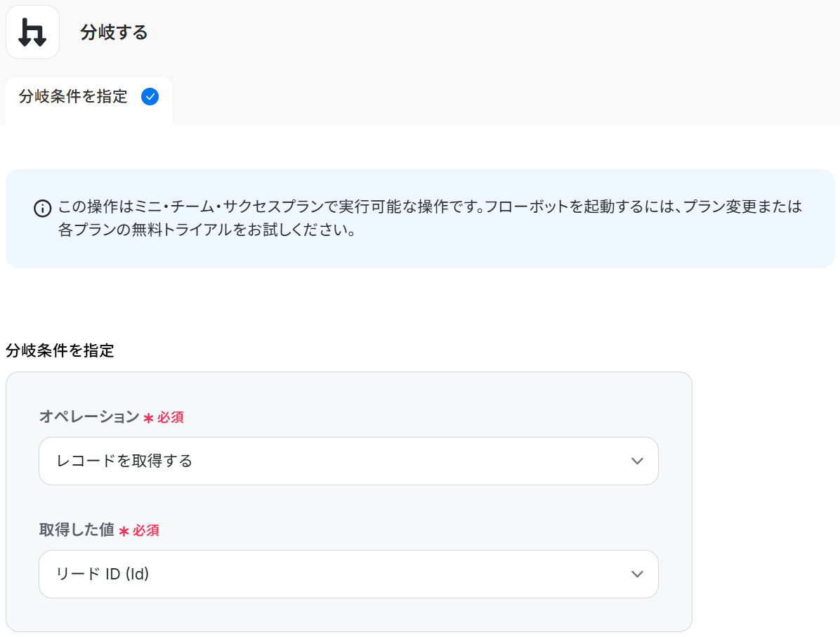The height and width of the screenshot is (637, 840).
Task: Click the 分岐条件を指定 section heading
Action: tap(60, 351)
